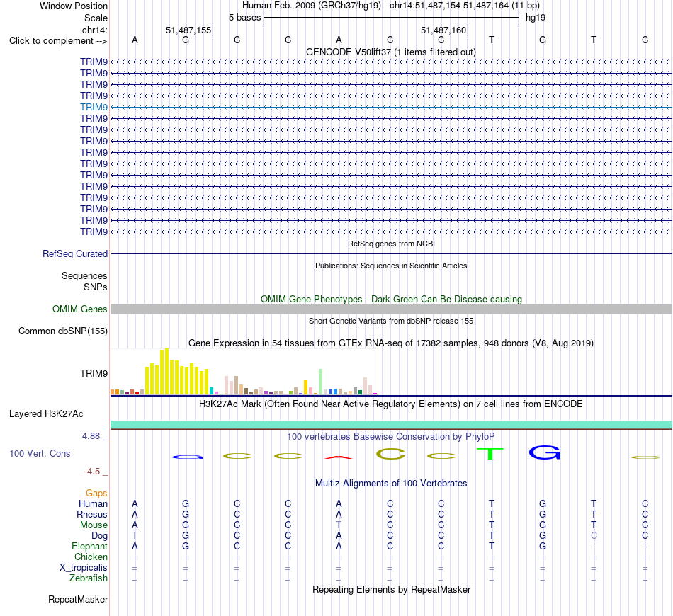Open the GENCODE V50lift37 track title
The width and height of the screenshot is (673, 616).
coord(391,52)
